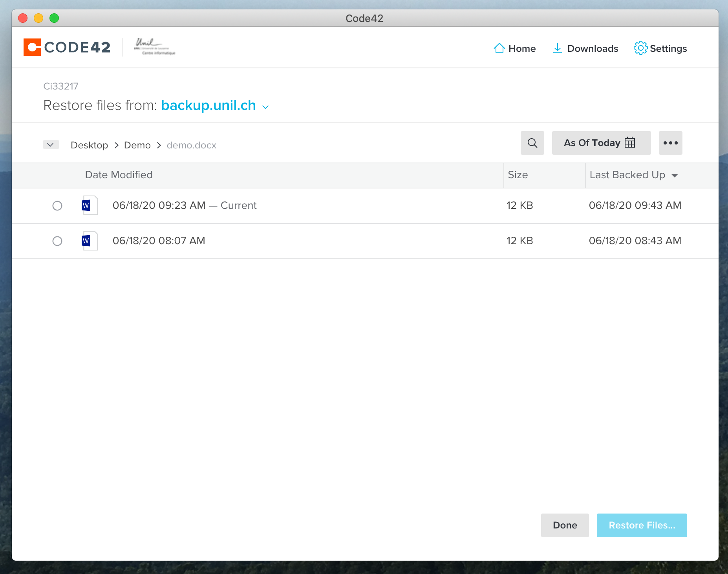Click the calendar icon in As Of Today
The width and height of the screenshot is (728, 574).
pos(630,143)
